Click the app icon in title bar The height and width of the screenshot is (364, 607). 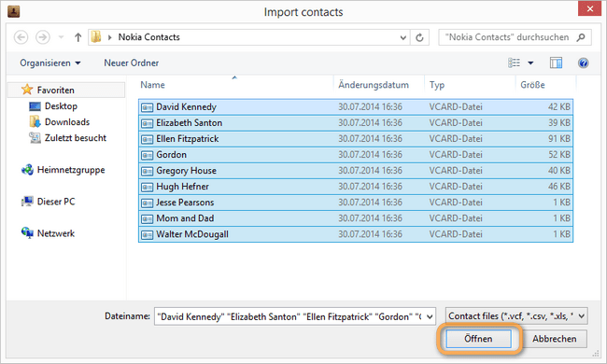coord(14,11)
